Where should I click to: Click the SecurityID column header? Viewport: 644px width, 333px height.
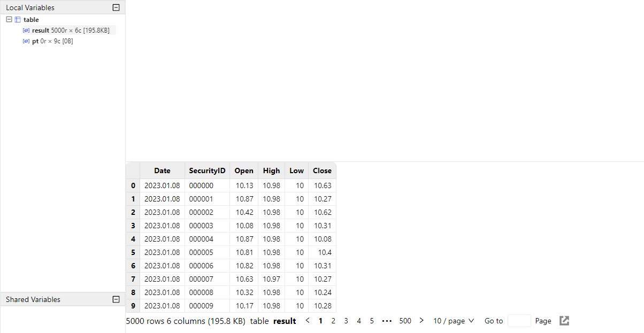coord(207,171)
